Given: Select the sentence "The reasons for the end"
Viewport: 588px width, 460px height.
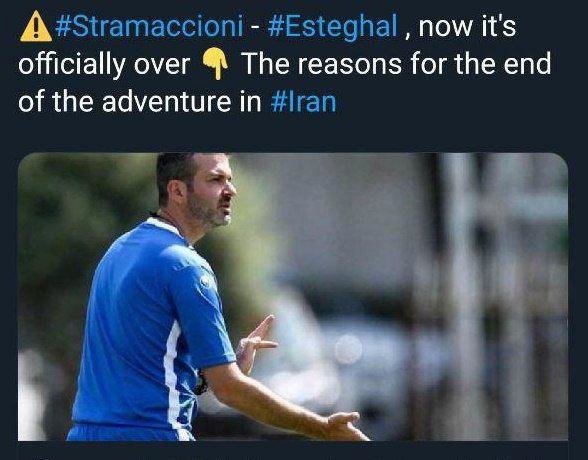Looking at the screenshot, I should click(396, 64).
